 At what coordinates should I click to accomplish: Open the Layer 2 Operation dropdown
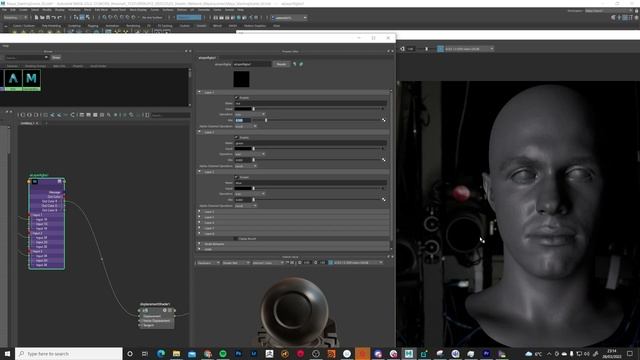pyautogui.click(x=250, y=154)
